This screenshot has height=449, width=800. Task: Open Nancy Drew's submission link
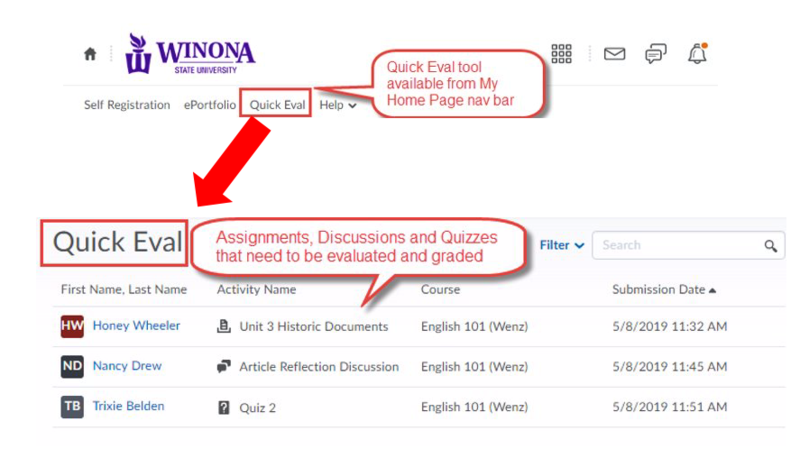point(127,366)
